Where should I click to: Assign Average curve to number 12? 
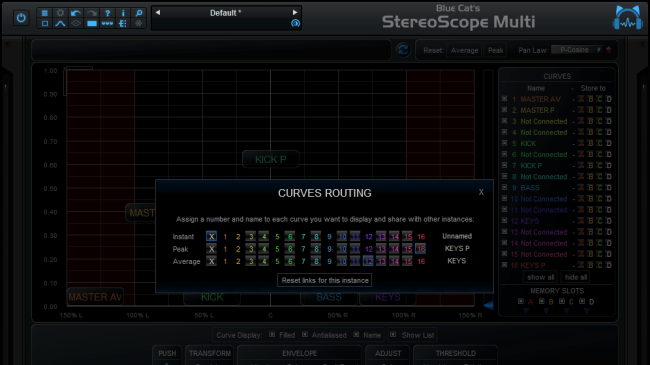(x=368, y=261)
